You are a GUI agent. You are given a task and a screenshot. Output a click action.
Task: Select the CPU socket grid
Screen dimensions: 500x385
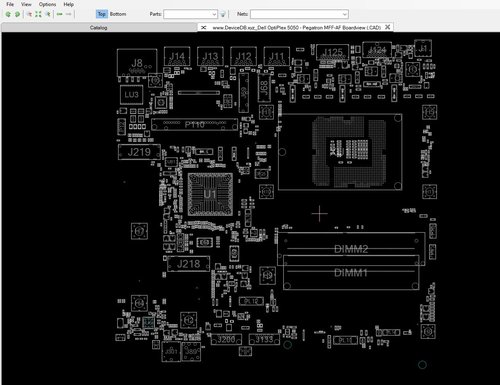340,152
